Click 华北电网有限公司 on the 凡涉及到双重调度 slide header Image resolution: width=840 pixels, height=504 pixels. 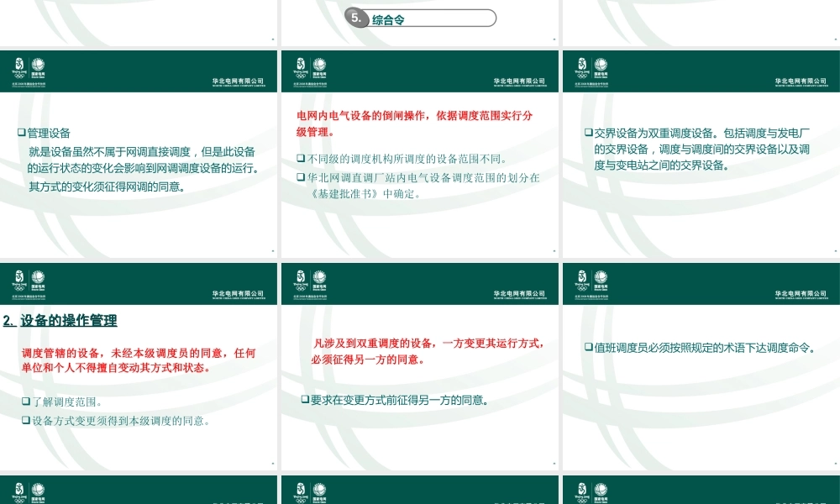(x=519, y=293)
